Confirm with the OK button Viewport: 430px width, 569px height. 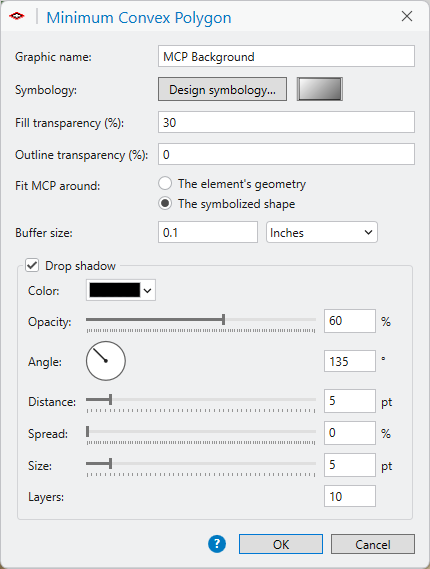281,544
